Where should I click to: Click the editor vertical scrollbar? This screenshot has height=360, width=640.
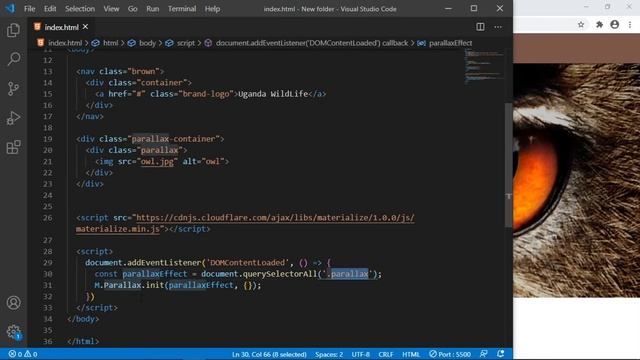(508, 165)
